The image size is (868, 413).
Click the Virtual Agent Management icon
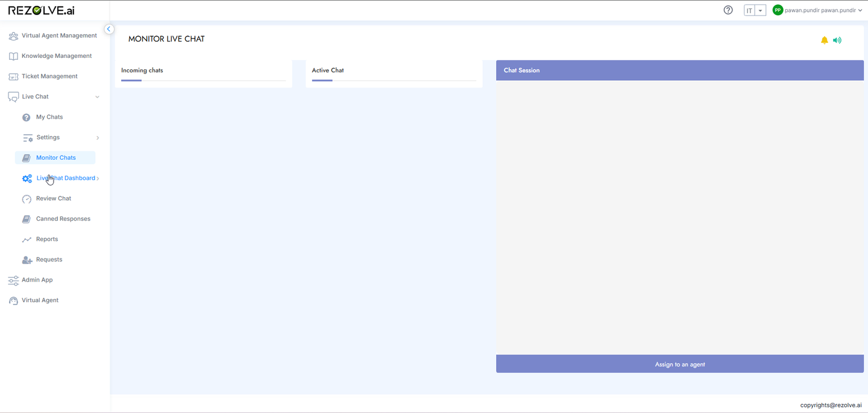pos(13,36)
